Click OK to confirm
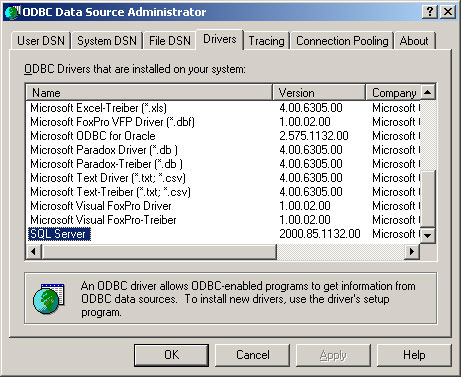 pos(172,355)
